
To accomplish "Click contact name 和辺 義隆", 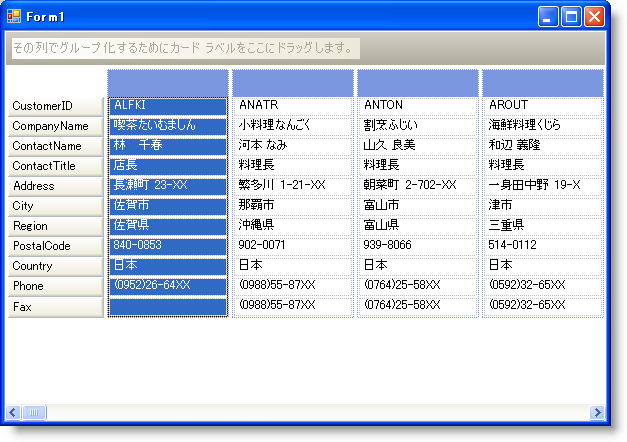I will coord(543,146).
